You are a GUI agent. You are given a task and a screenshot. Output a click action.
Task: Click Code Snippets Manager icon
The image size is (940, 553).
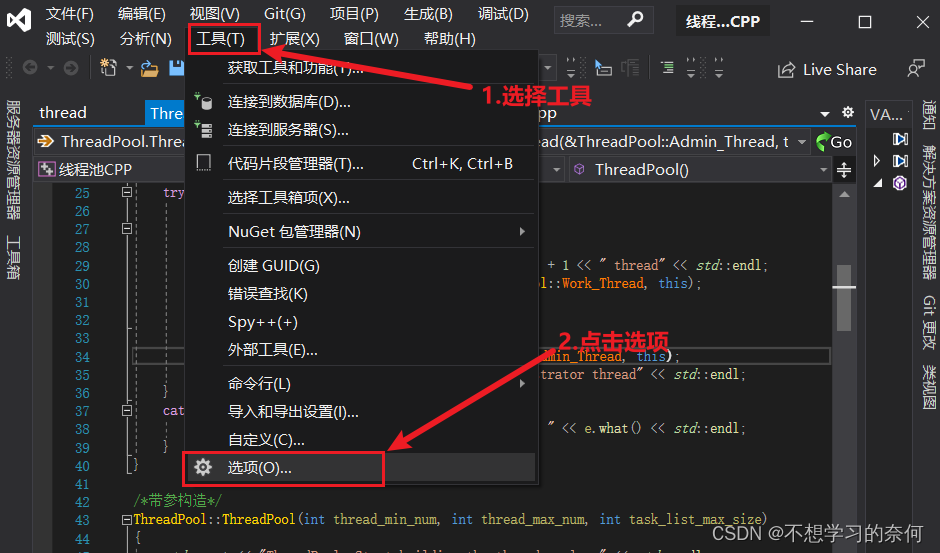click(x=203, y=163)
